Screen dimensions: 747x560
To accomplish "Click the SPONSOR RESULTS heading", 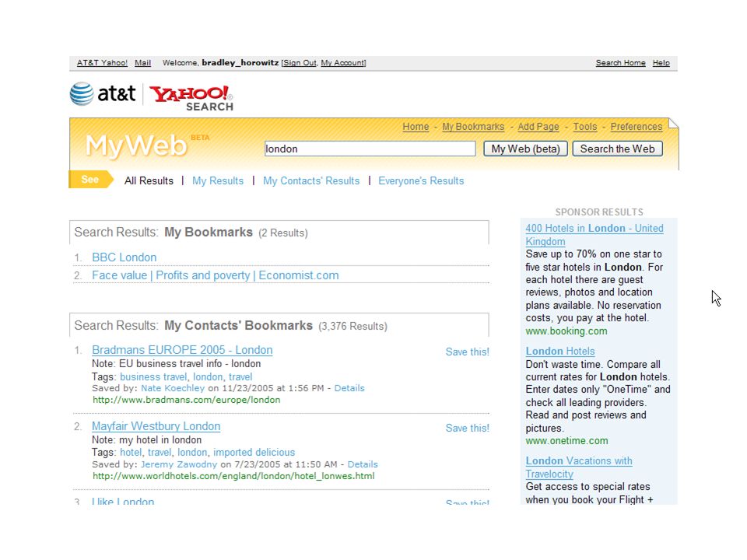I will click(x=599, y=212).
